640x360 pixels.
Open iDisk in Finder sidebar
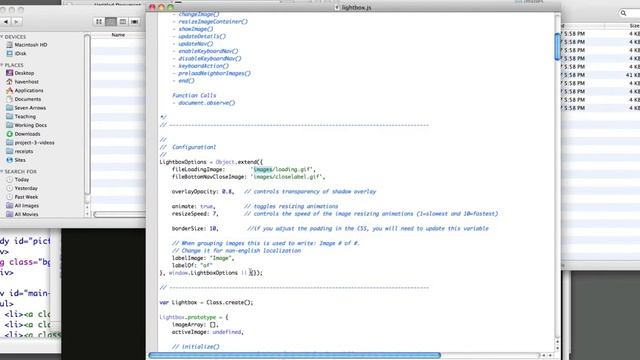16,53
